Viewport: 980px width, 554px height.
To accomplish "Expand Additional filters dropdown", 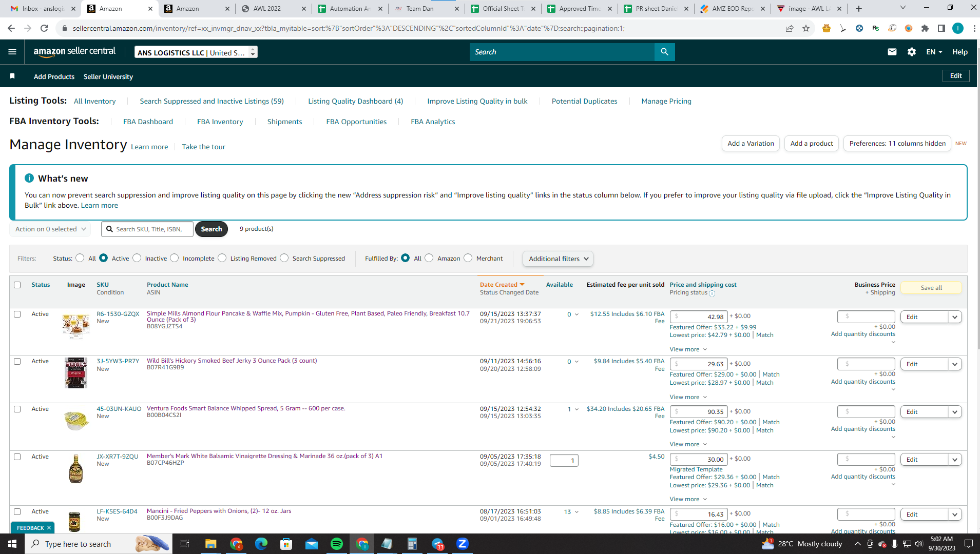I will 558,259.
